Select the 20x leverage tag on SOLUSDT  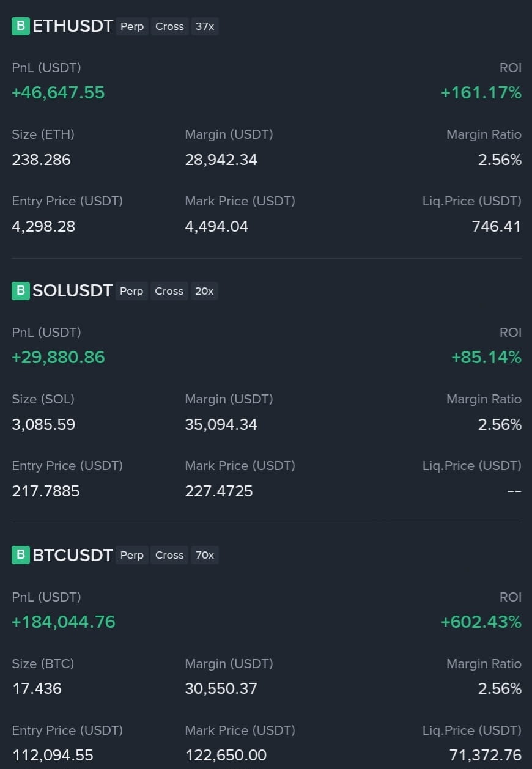[204, 291]
